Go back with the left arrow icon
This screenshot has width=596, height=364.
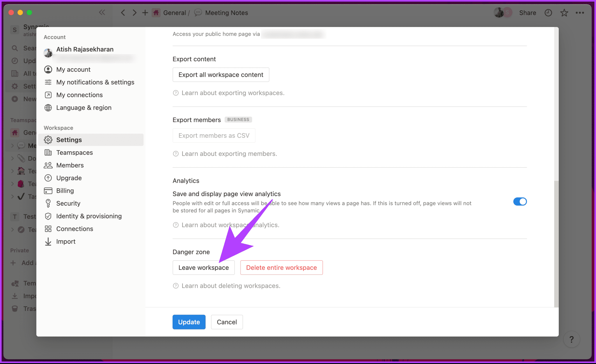(123, 13)
